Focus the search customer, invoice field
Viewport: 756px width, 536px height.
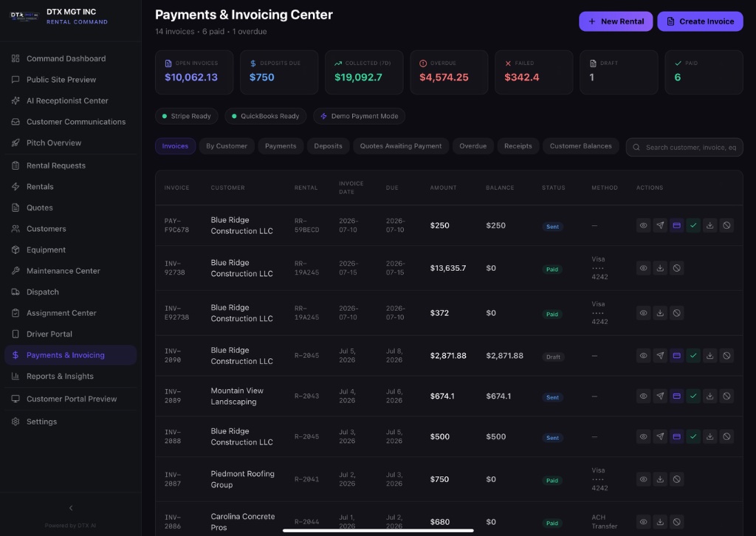tap(684, 147)
